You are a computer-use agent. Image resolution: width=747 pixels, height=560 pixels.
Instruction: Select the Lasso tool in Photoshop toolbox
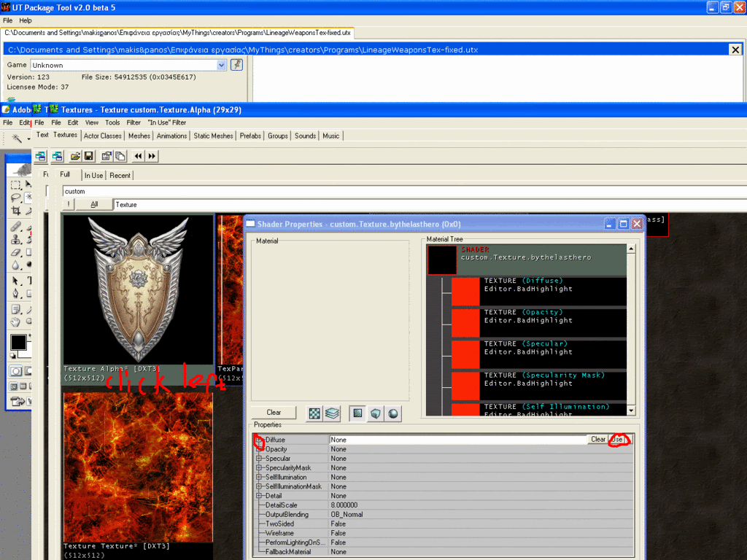(15, 198)
